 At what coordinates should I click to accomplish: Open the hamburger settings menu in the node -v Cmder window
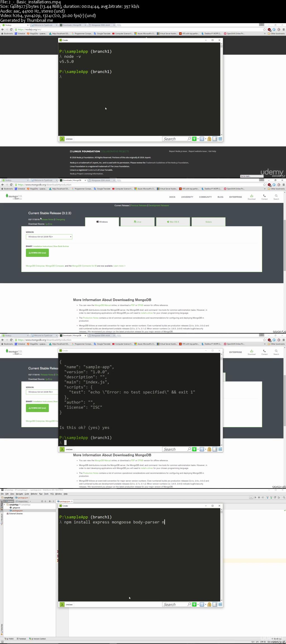(220, 139)
